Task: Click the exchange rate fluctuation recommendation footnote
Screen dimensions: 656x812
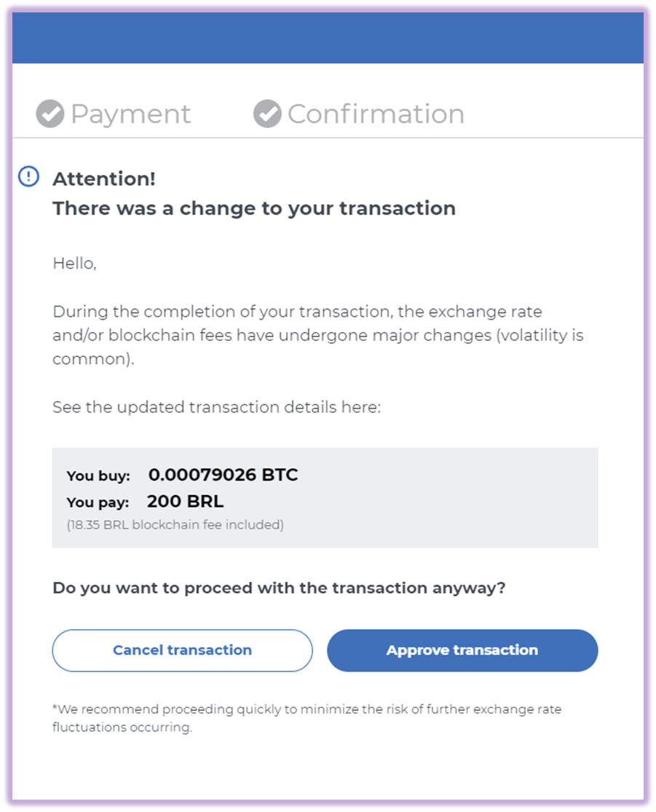Action: (307, 718)
